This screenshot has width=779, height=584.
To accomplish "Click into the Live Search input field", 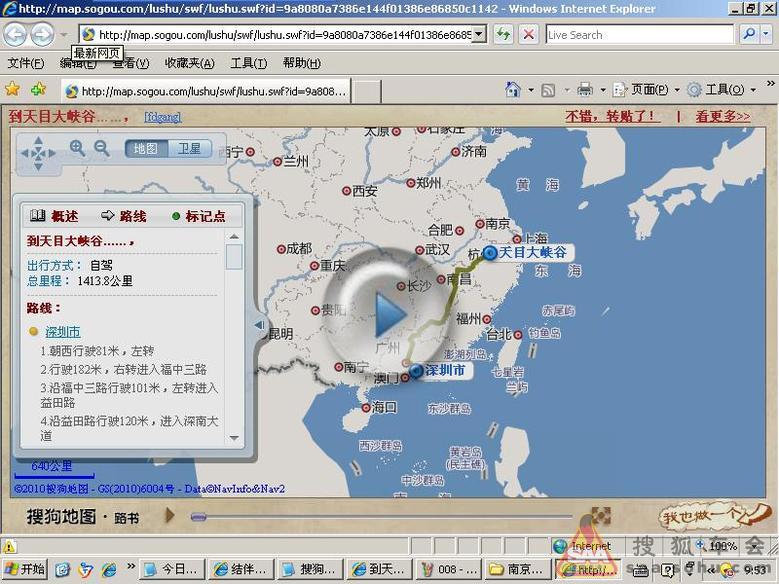I will 639,35.
